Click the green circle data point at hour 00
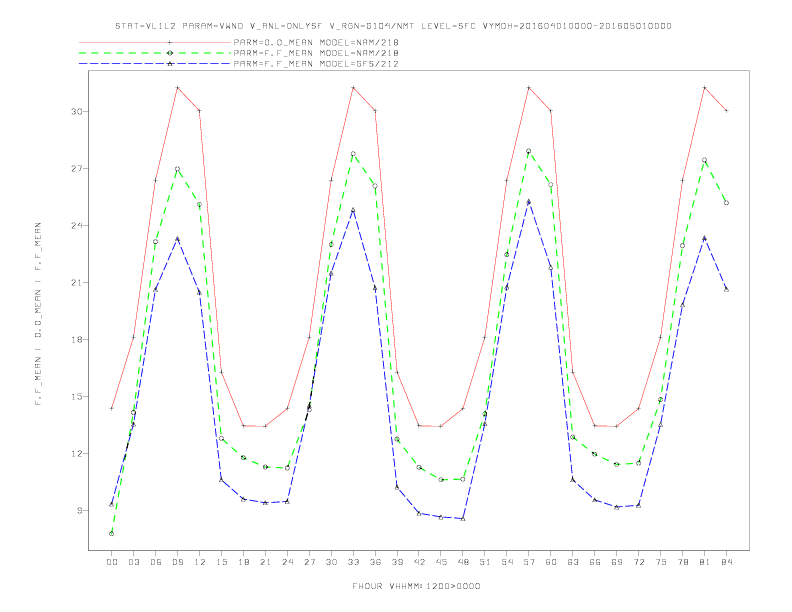Screen dimensions: 792x612 112,534
